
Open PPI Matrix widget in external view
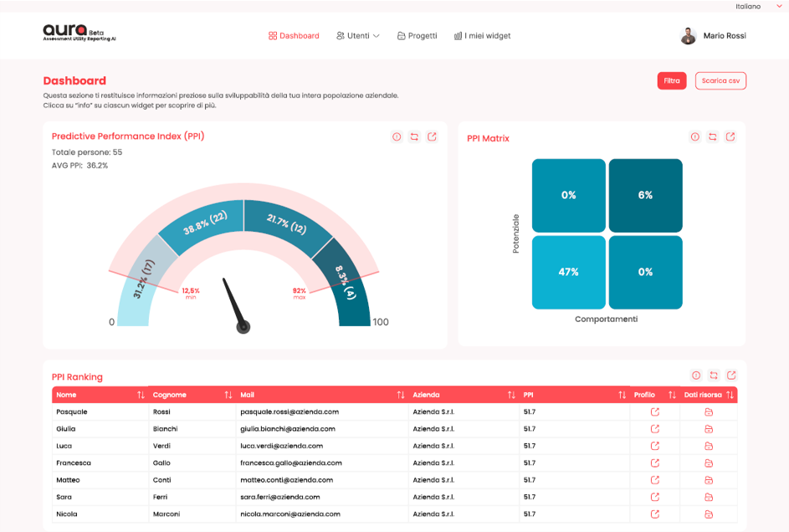click(x=730, y=137)
